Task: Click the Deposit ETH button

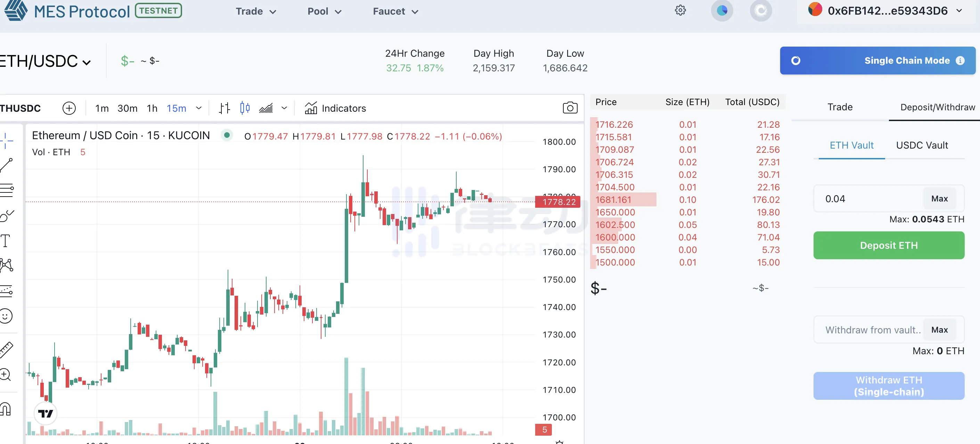Action: coord(889,246)
